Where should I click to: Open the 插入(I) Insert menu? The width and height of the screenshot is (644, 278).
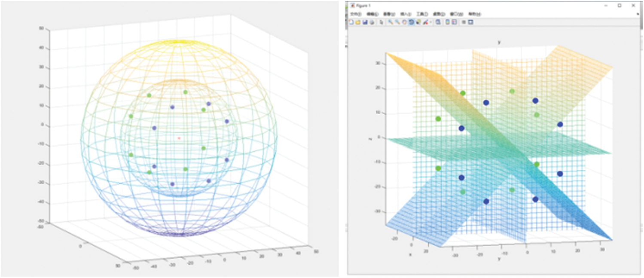(x=406, y=14)
